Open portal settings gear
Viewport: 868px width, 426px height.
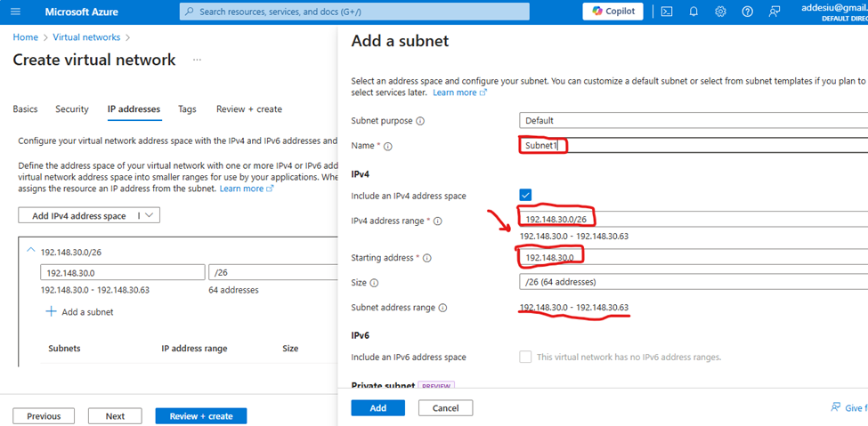coord(720,12)
